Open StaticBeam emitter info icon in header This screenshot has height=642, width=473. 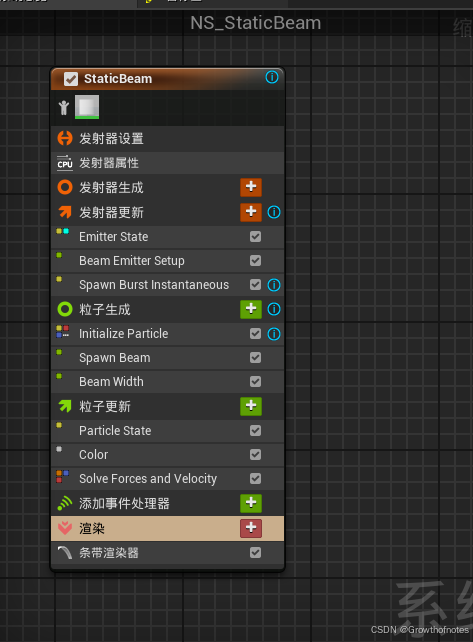point(272,77)
